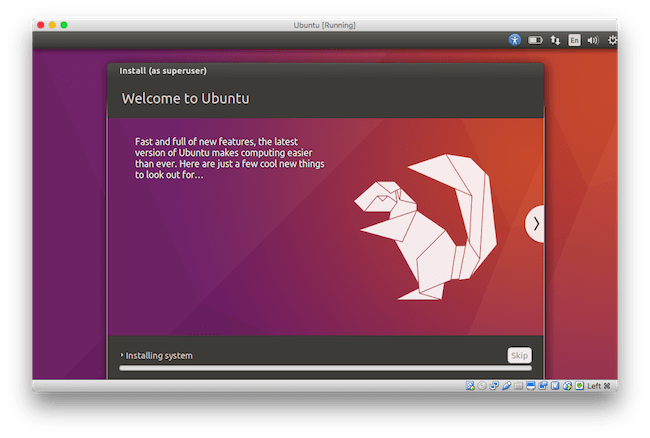Click the two-monitors network status icon
Image resolution: width=650 pixels, height=438 pixels.
(x=494, y=386)
